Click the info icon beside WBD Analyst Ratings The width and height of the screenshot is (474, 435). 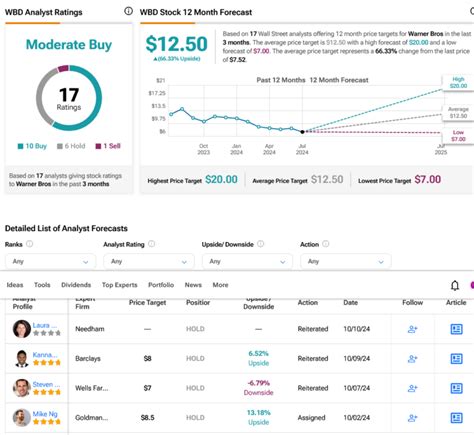point(128,11)
